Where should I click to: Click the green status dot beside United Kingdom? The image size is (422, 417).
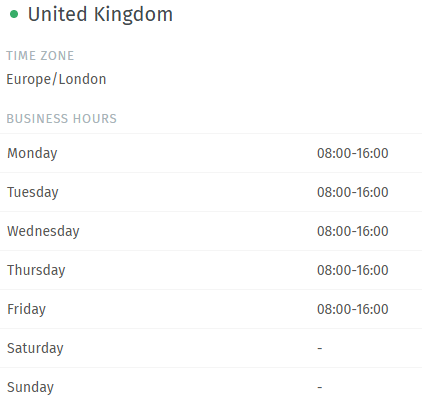[x=14, y=14]
